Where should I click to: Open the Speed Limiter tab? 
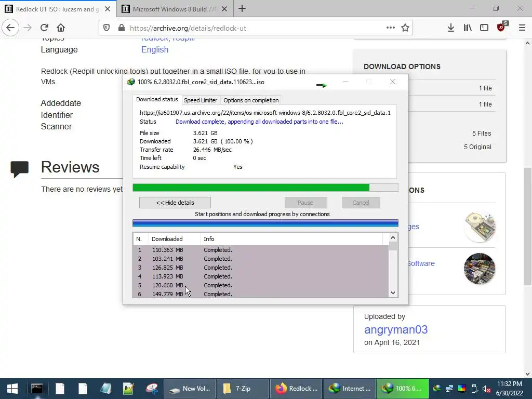click(x=201, y=100)
